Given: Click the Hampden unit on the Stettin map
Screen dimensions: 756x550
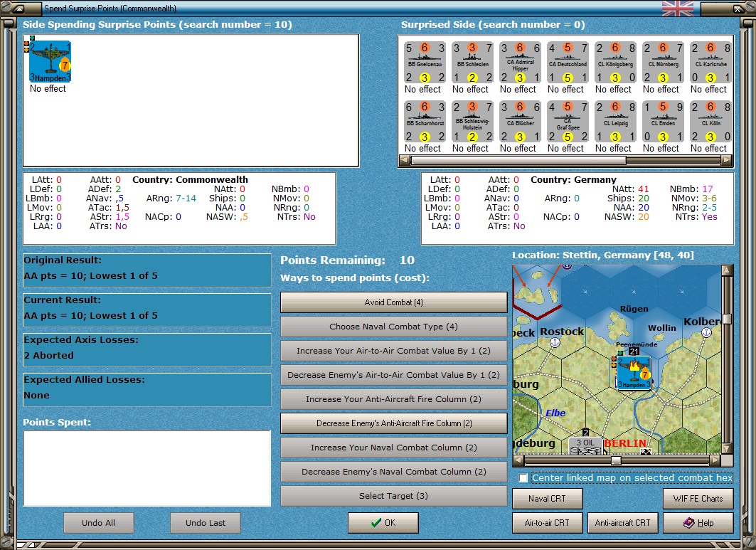Looking at the screenshot, I should (x=634, y=373).
